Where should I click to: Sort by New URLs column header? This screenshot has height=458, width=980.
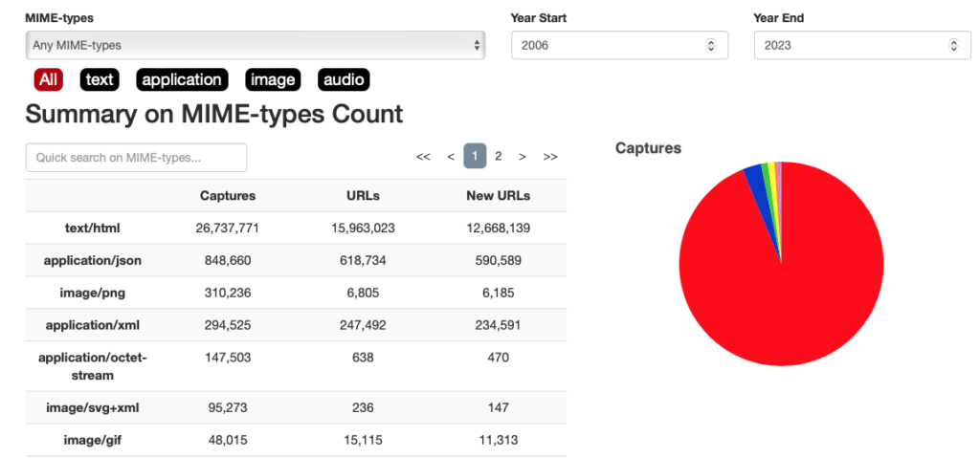point(498,196)
